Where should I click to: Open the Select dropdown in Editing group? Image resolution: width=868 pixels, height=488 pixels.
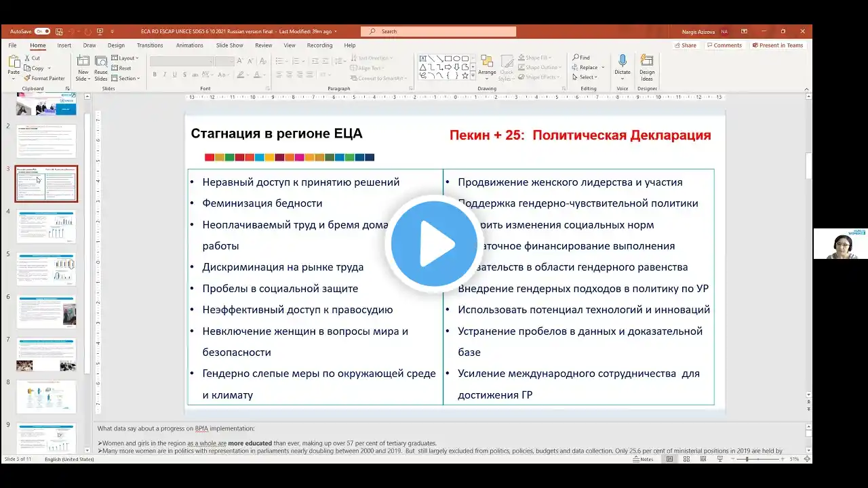tap(584, 77)
